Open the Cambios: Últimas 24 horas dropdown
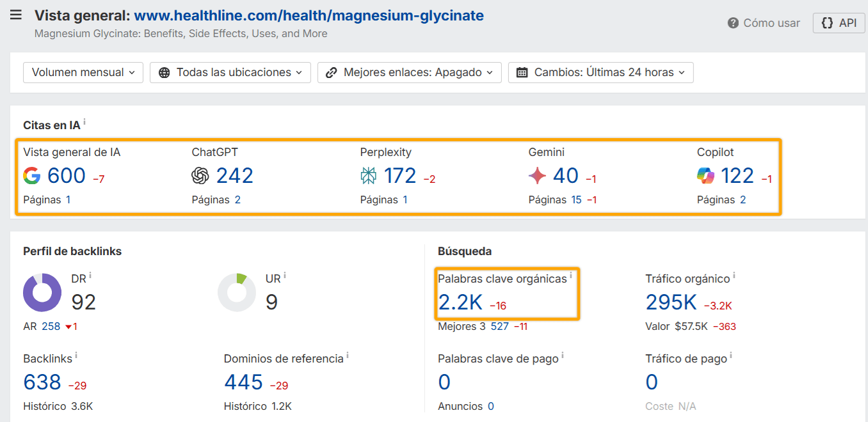 [600, 72]
